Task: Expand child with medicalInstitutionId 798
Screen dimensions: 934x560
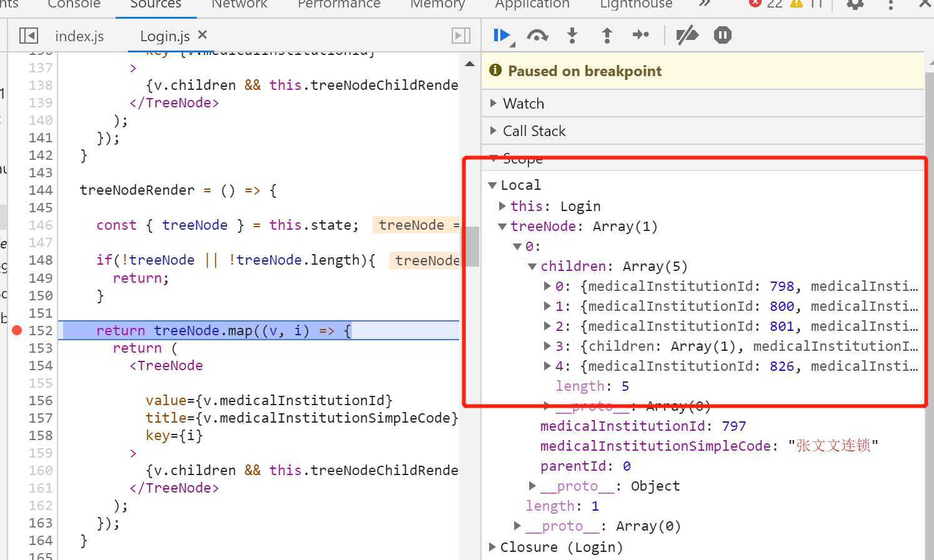Action: pos(547,287)
